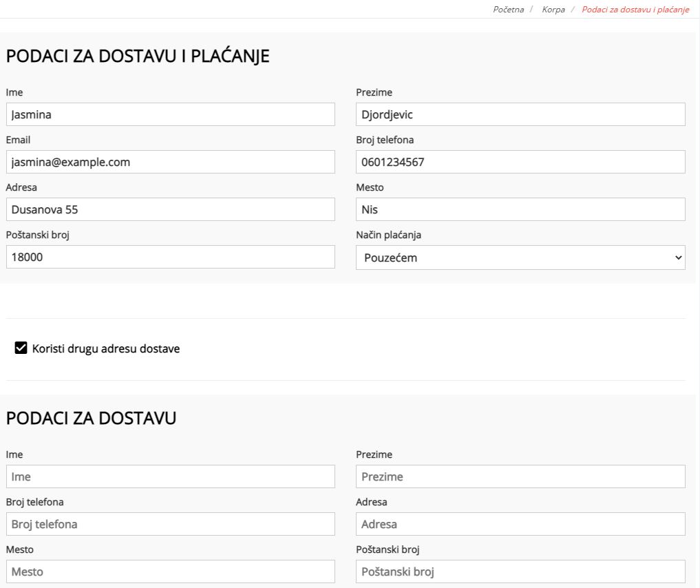
Task: Click the empty delivery Ime input
Action: pos(170,476)
